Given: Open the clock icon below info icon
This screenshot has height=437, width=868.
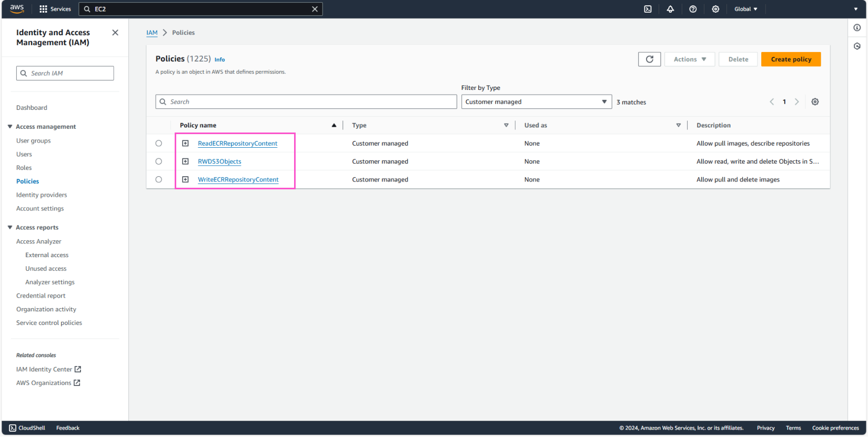Looking at the screenshot, I should click(x=857, y=46).
